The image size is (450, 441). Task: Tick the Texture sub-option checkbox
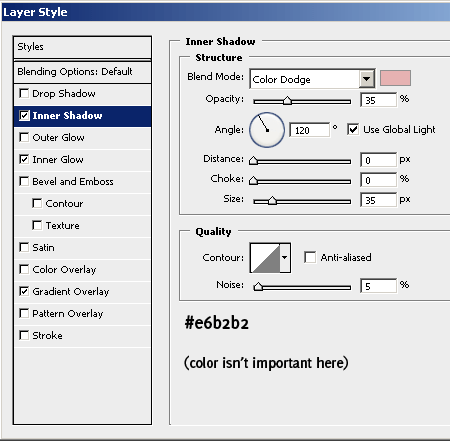(x=37, y=225)
